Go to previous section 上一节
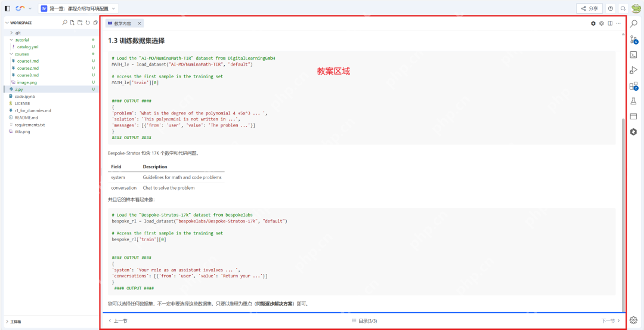This screenshot has height=330, width=644. (118, 321)
